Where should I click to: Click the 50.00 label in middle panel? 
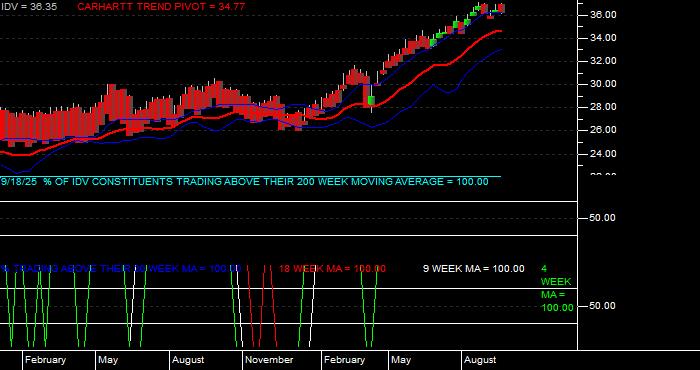coord(603,218)
